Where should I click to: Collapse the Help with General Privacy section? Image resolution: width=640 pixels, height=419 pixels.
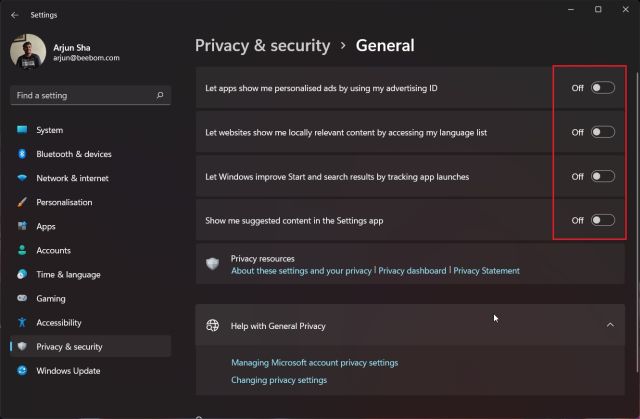(x=610, y=325)
